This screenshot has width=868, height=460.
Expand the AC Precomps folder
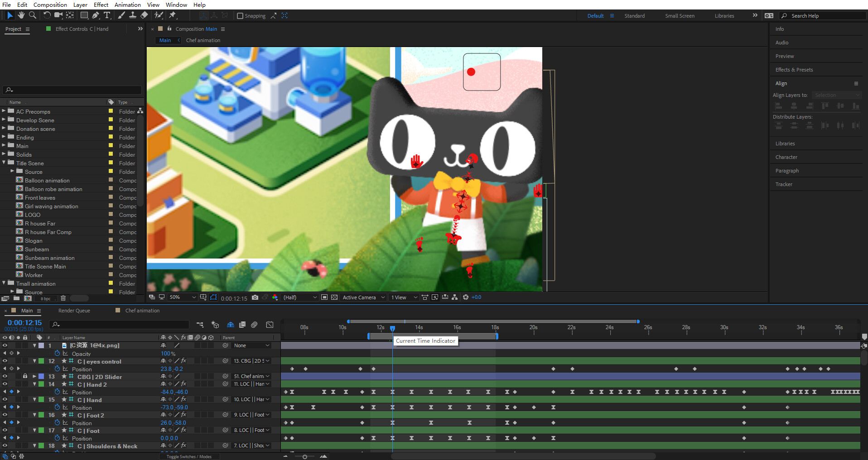pos(4,111)
